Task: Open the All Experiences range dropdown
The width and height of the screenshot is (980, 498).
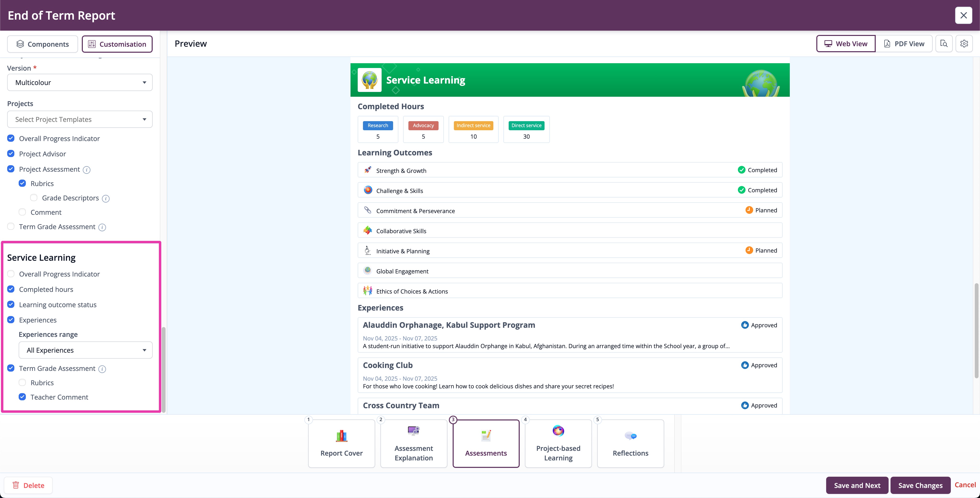Action: tap(85, 350)
